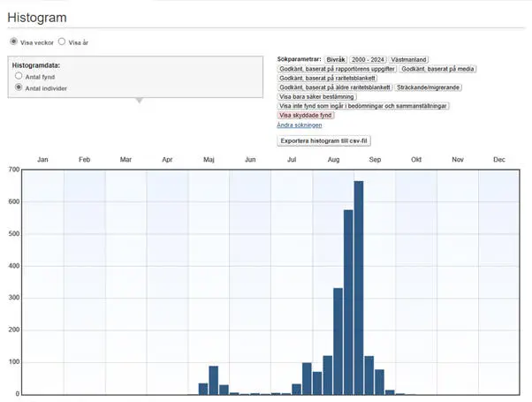The height and width of the screenshot is (402, 532).
Task: Click the 'Bivråk' search parameter tag
Action: click(335, 59)
